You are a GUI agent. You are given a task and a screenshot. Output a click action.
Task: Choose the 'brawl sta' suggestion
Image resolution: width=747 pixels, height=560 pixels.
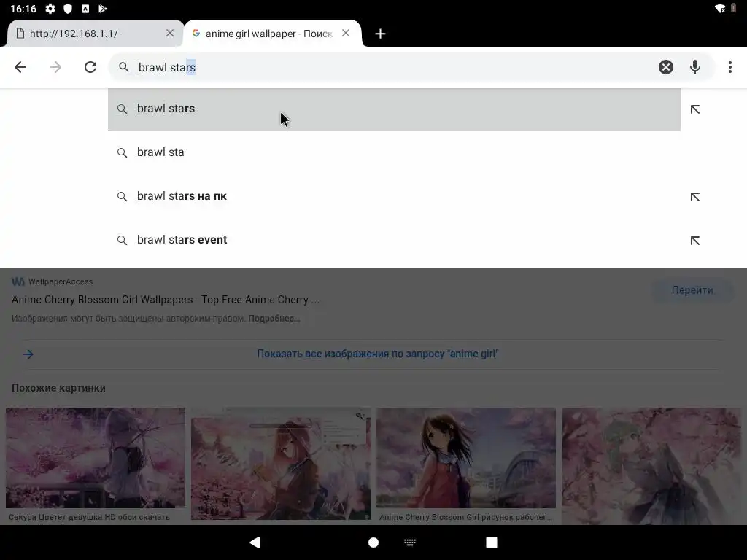[x=394, y=152]
